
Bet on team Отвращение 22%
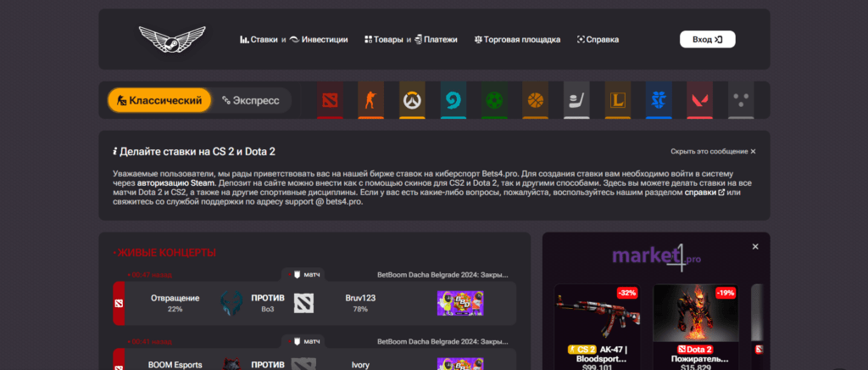click(x=175, y=303)
